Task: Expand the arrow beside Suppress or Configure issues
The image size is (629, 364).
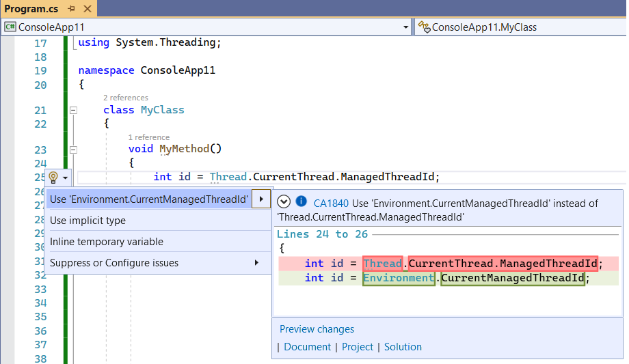Action: point(257,262)
